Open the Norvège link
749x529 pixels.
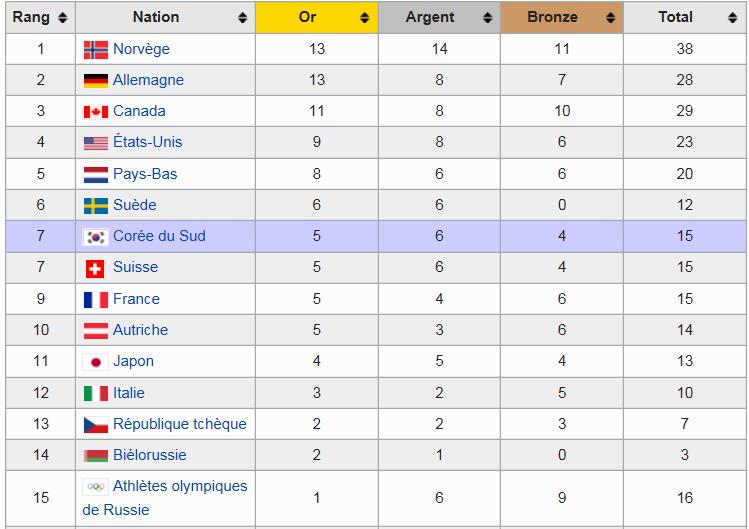point(141,49)
